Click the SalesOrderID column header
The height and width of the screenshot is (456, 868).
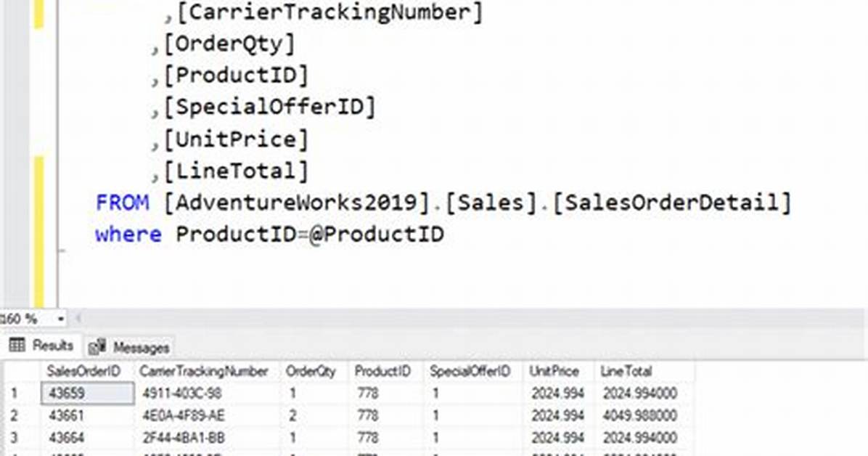(x=83, y=371)
